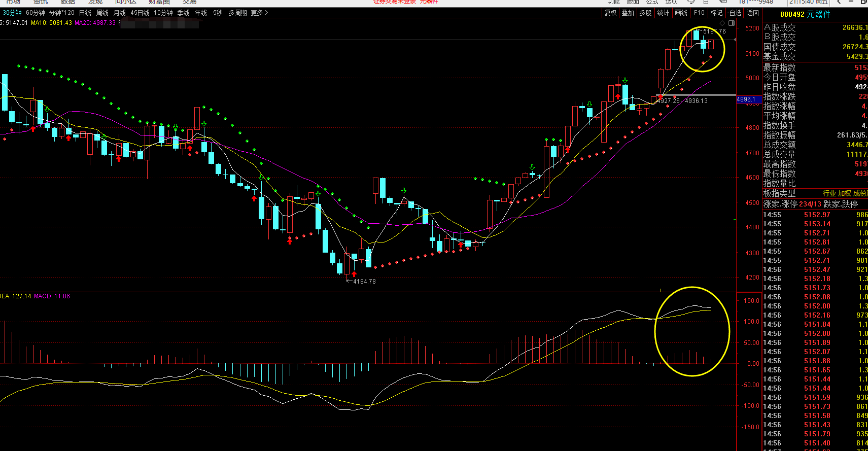Open the 周线 weekly chart tab
This screenshot has height=451, width=868.
(x=102, y=13)
